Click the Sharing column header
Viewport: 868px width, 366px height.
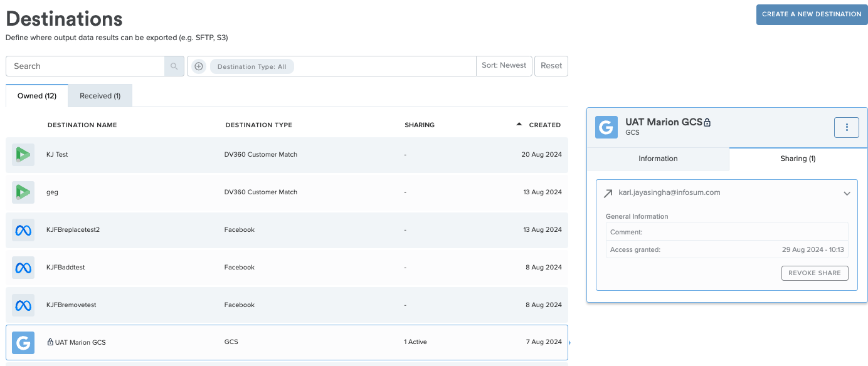[420, 125]
